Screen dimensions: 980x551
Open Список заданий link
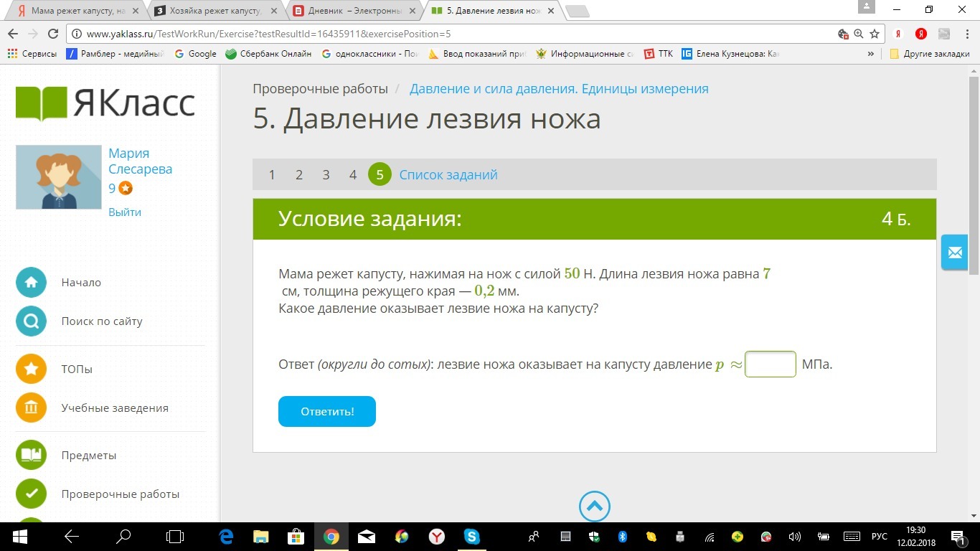(448, 175)
